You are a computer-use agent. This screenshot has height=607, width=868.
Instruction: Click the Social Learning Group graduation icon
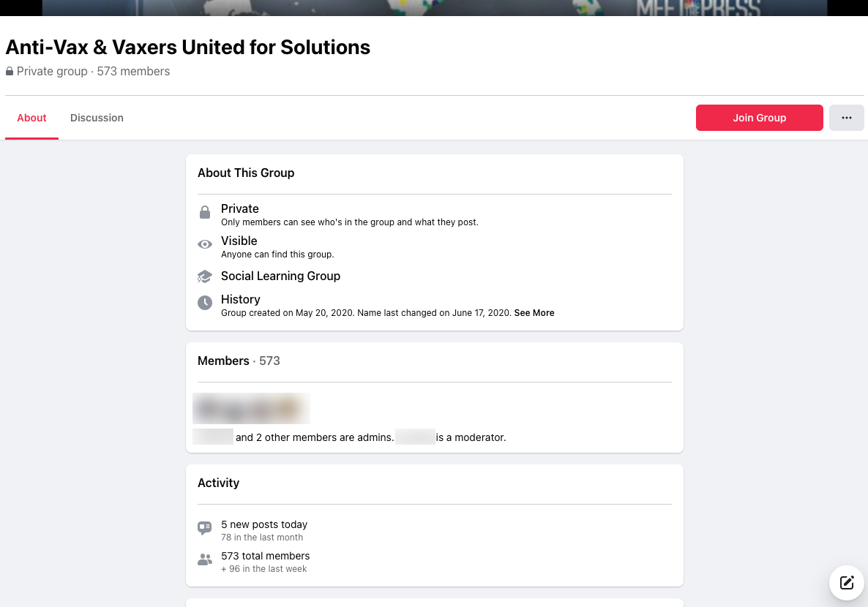click(205, 276)
